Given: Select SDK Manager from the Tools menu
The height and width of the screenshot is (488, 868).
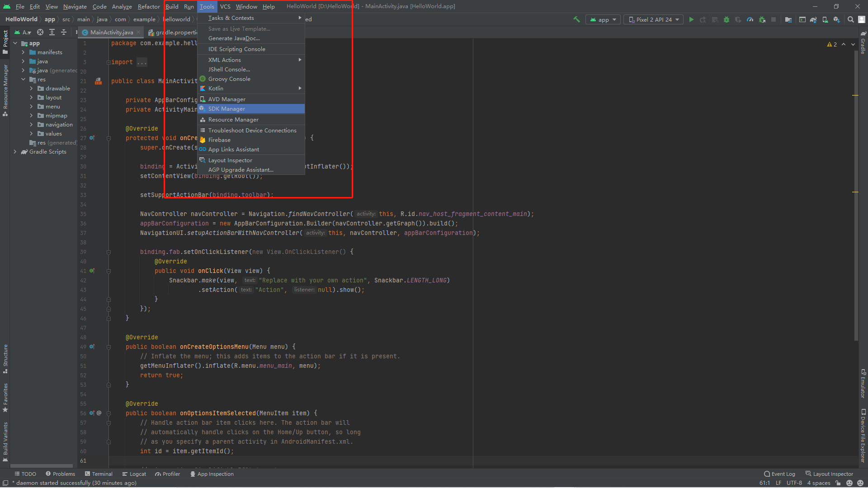Looking at the screenshot, I should pos(226,108).
